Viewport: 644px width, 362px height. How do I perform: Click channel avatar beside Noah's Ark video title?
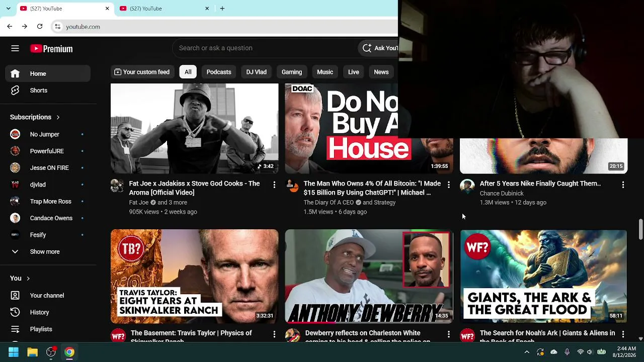tap(467, 335)
